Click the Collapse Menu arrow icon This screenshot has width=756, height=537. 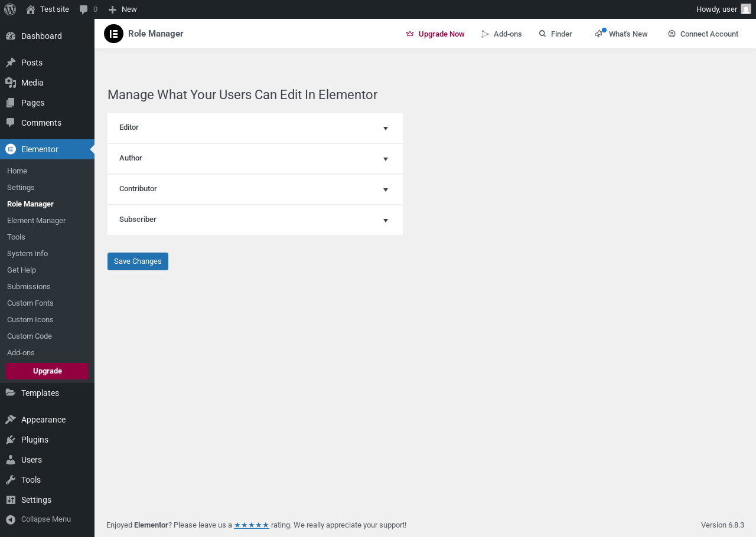click(x=11, y=519)
